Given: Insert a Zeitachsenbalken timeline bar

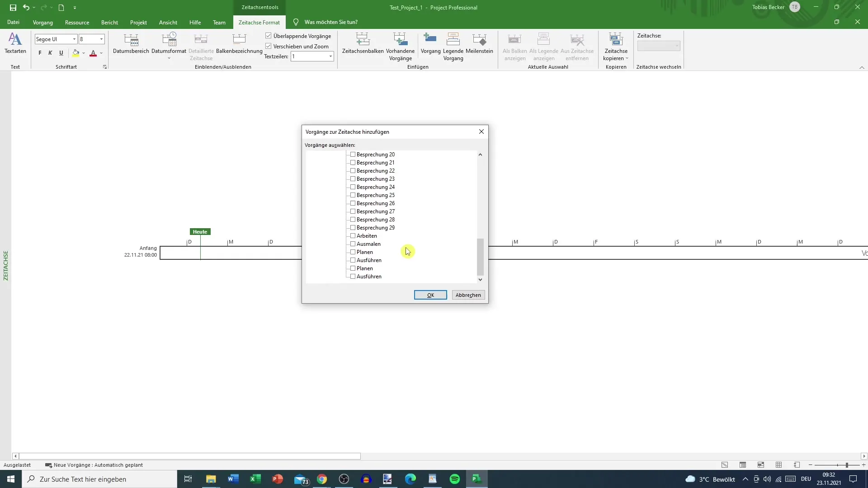Looking at the screenshot, I should 363,43.
